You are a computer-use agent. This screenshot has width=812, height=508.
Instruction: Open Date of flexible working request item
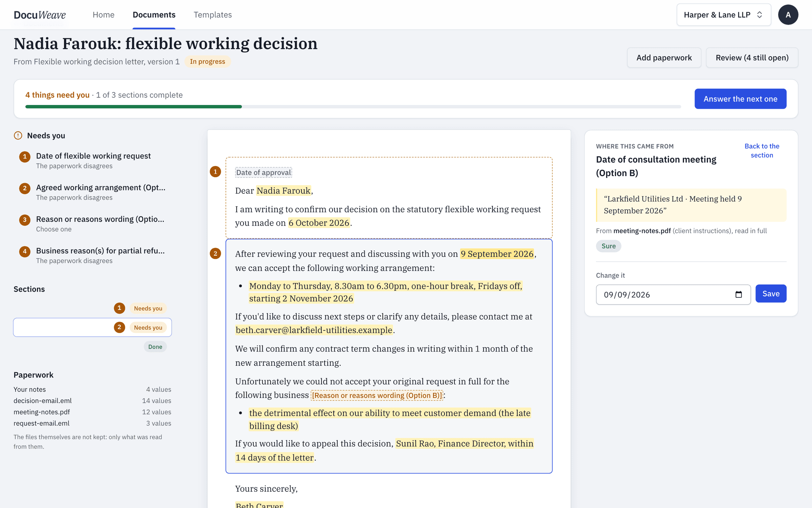pos(92,160)
